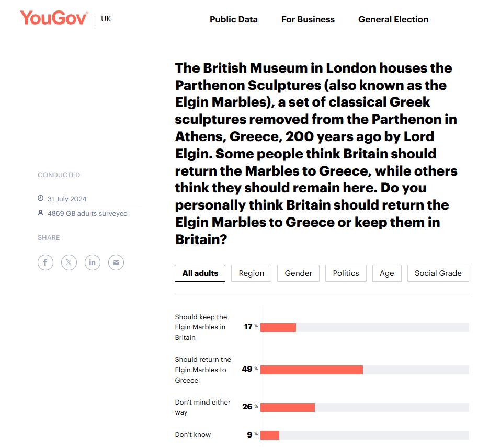
Task: Share the poll on X (Twitter)
Action: click(69, 262)
